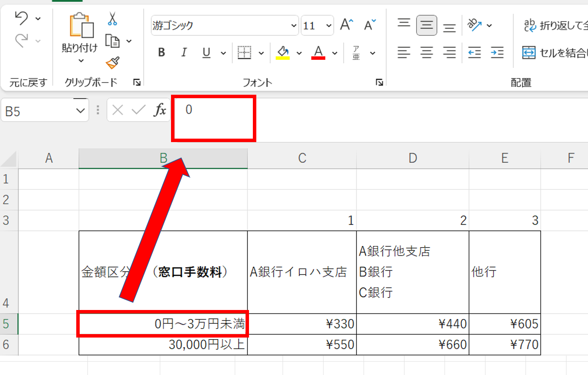Click the Undo arrow icon
588x375 pixels.
click(x=21, y=18)
